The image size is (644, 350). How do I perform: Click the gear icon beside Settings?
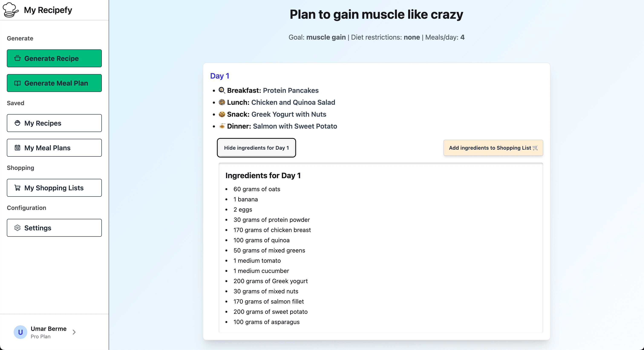[17, 228]
